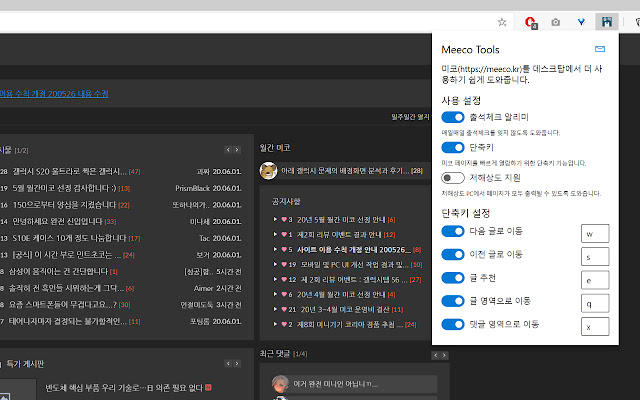Open 월간 미코 post 갤럭시 배경화면 분석과 후기

(x=345, y=171)
